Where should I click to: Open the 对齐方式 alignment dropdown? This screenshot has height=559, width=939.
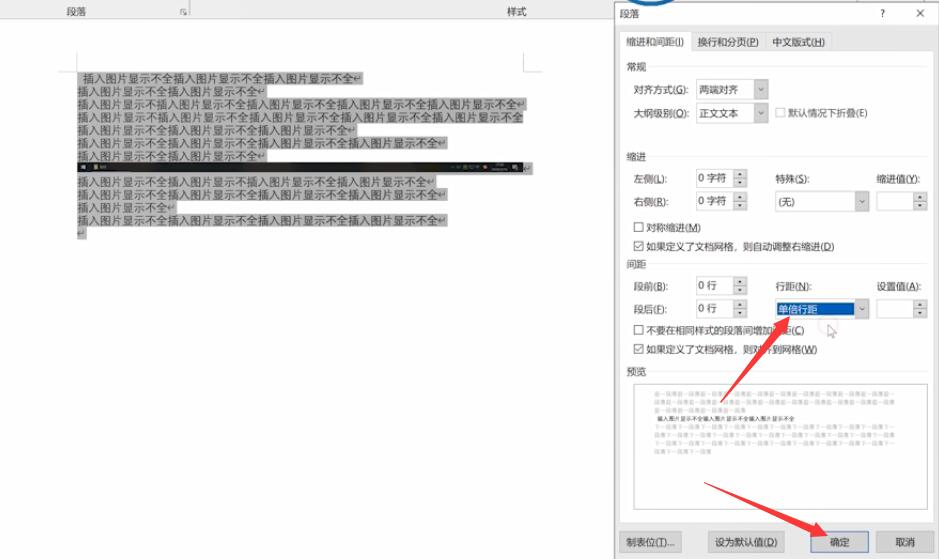pyautogui.click(x=761, y=90)
